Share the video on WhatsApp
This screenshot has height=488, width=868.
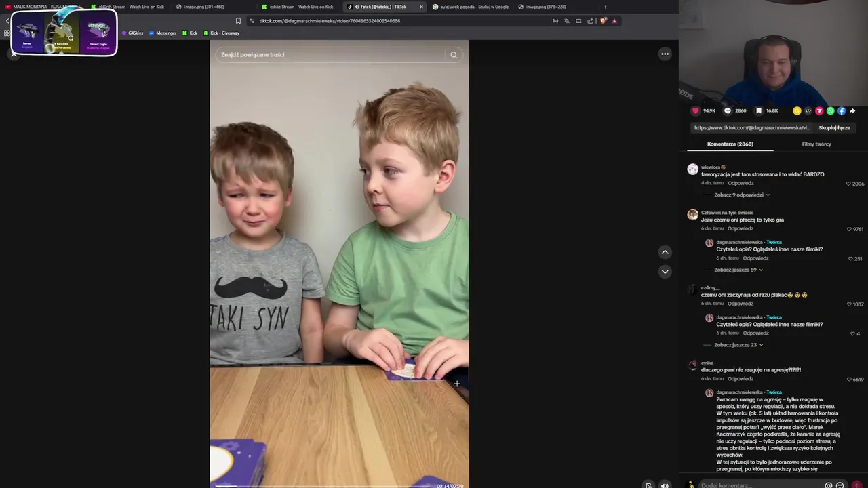[x=830, y=110]
